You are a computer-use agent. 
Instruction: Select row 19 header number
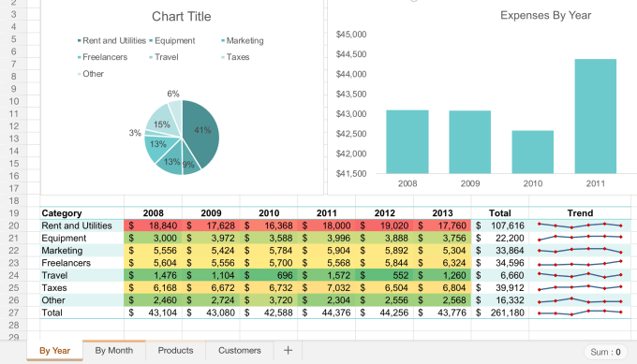pyautogui.click(x=14, y=213)
